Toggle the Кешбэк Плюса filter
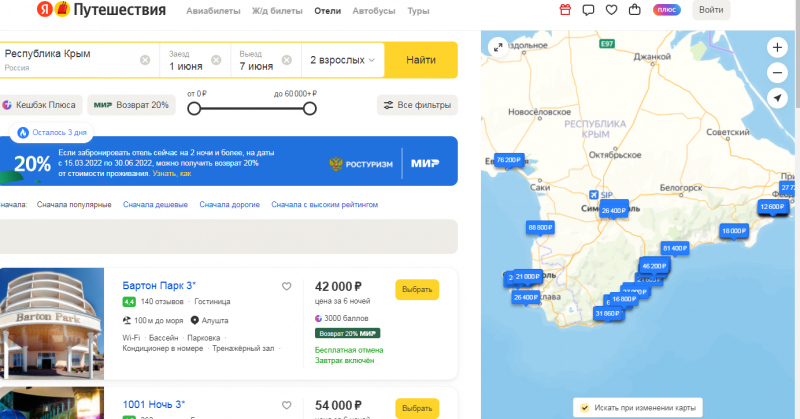Image resolution: width=800 pixels, height=419 pixels. pos(41,105)
